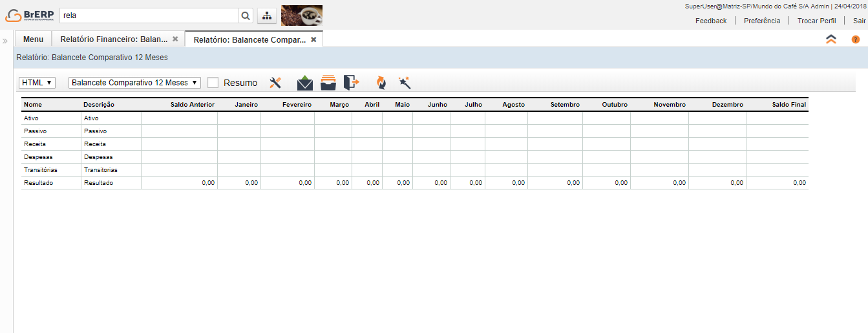Click Ativo in the Descrição column
The height and width of the screenshot is (333, 868).
[x=91, y=118]
